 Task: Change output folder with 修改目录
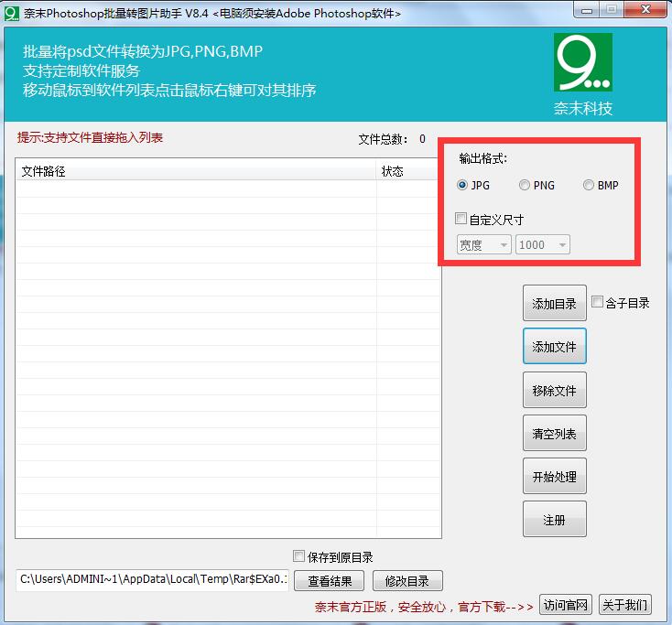[x=407, y=581]
